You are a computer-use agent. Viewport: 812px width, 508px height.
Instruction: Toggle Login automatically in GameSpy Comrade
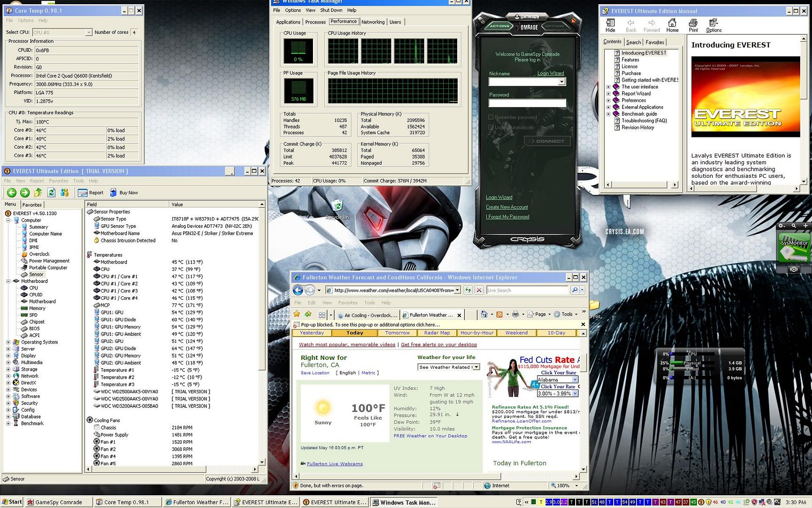pos(491,127)
